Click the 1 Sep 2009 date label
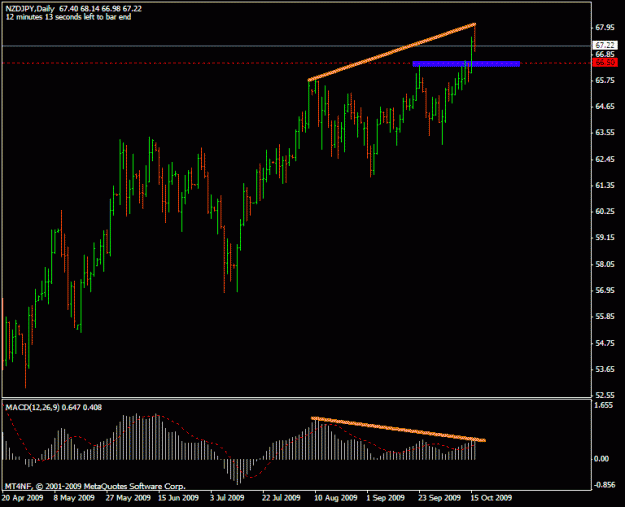The width and height of the screenshot is (625, 507). click(x=385, y=498)
